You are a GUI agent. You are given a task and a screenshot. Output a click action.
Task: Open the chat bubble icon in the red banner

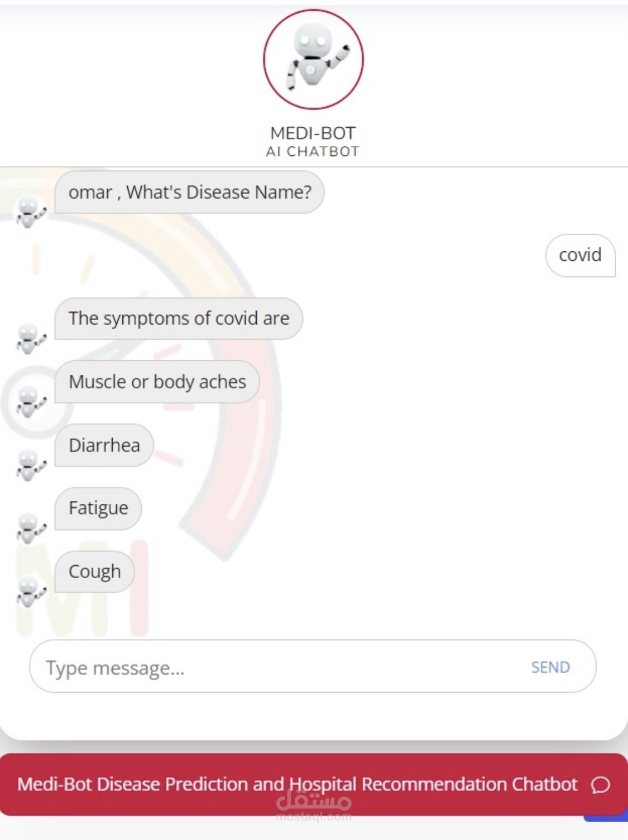coord(601,784)
